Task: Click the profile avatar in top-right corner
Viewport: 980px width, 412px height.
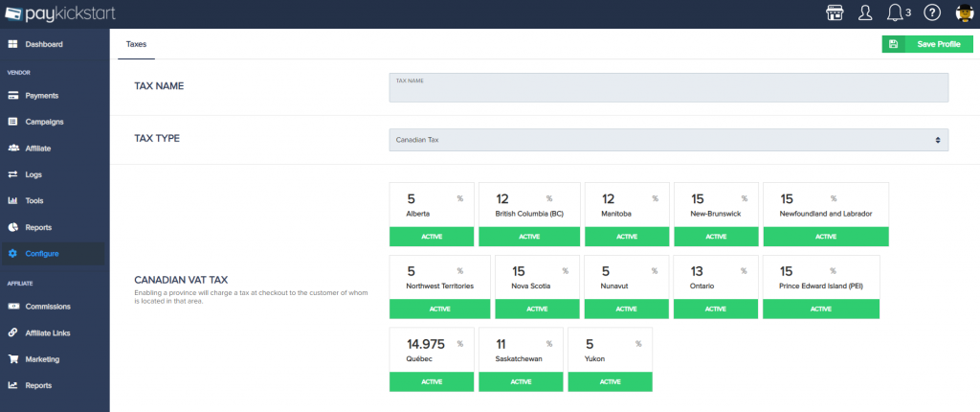Action: pos(964,12)
